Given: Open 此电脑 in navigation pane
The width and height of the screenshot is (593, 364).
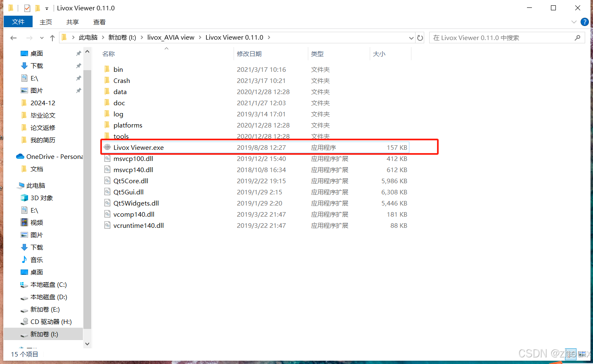Looking at the screenshot, I should click(31, 185).
